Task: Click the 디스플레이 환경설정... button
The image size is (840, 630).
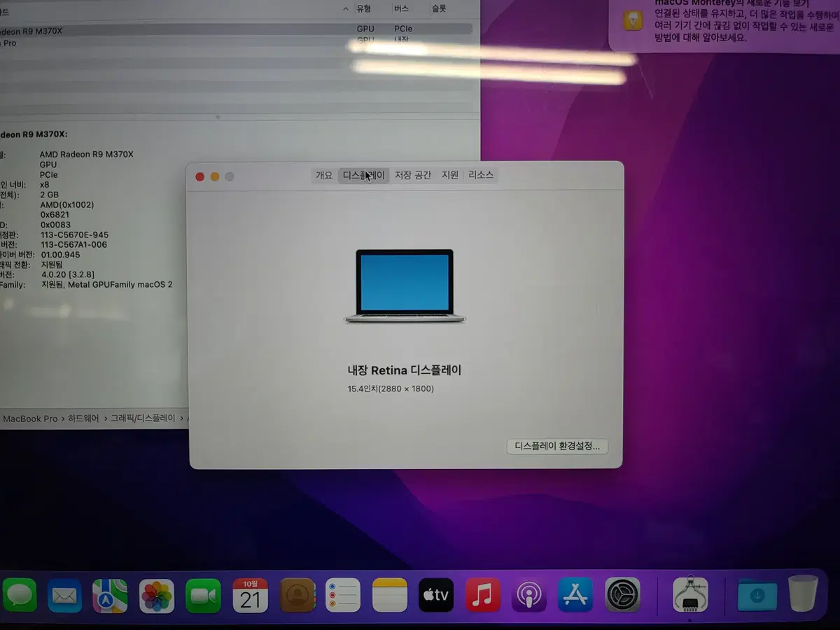Action: [x=557, y=446]
